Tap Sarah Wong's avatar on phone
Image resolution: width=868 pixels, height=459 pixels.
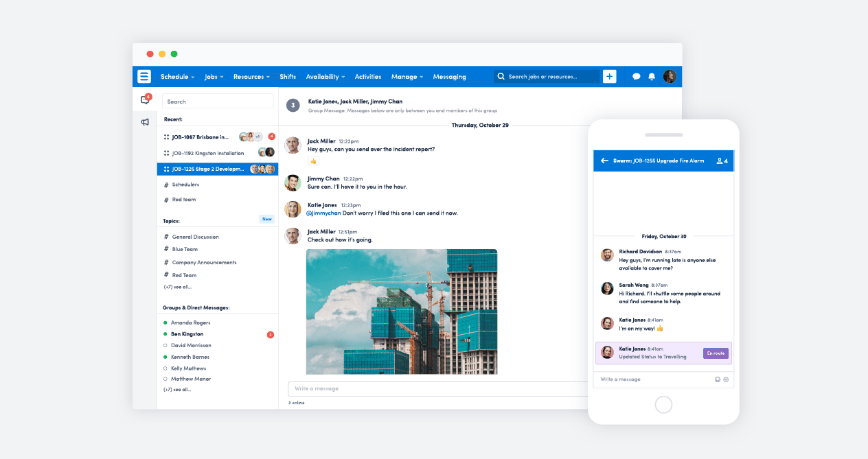[607, 289]
